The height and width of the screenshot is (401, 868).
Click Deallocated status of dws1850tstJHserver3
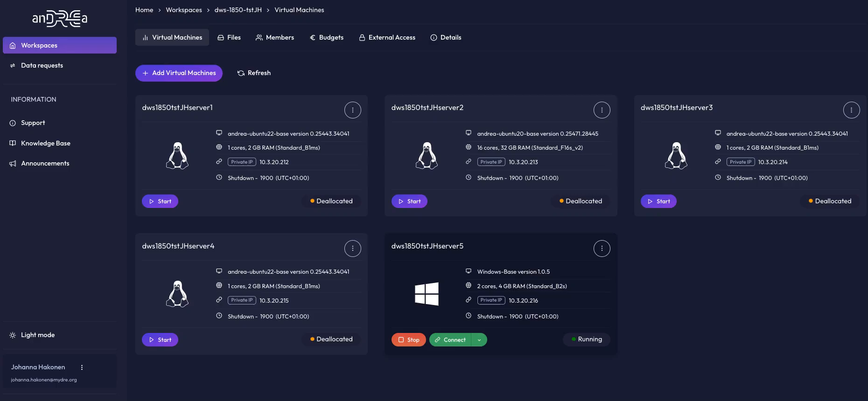pos(830,201)
